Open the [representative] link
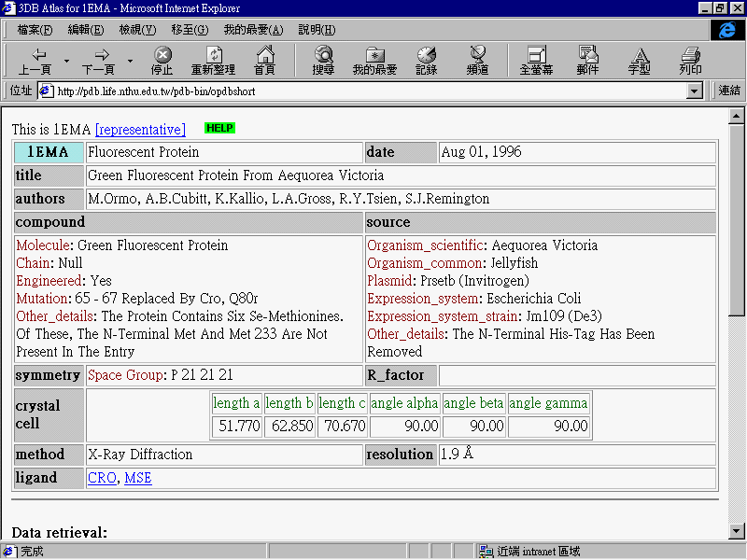 140,130
